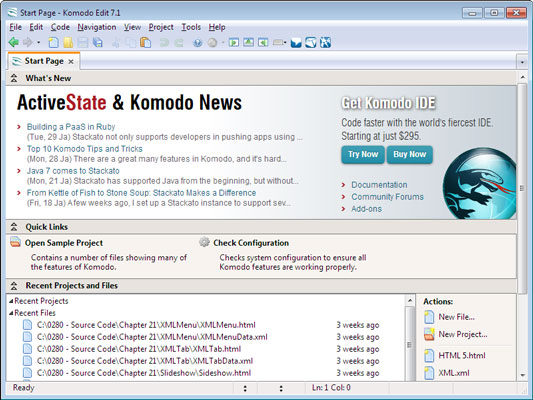
Task: Click the blue tools icon ending the toolbar
Action: tap(325, 42)
